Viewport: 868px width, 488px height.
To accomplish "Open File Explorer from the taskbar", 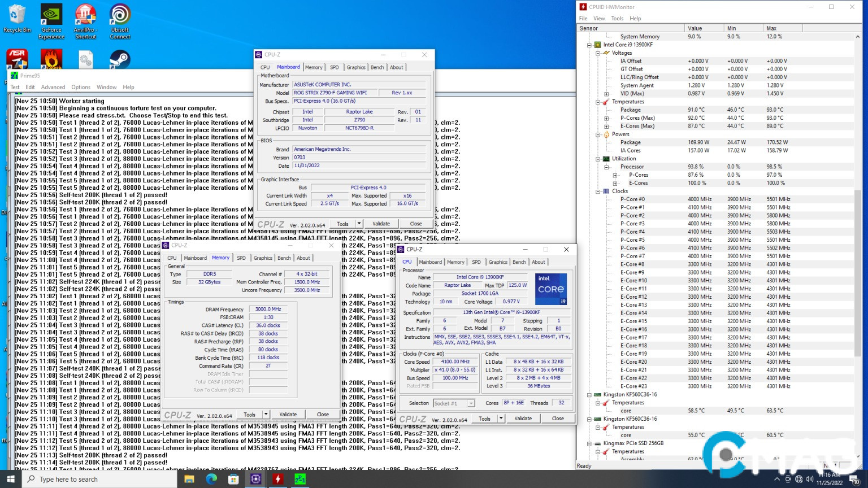I will (189, 479).
